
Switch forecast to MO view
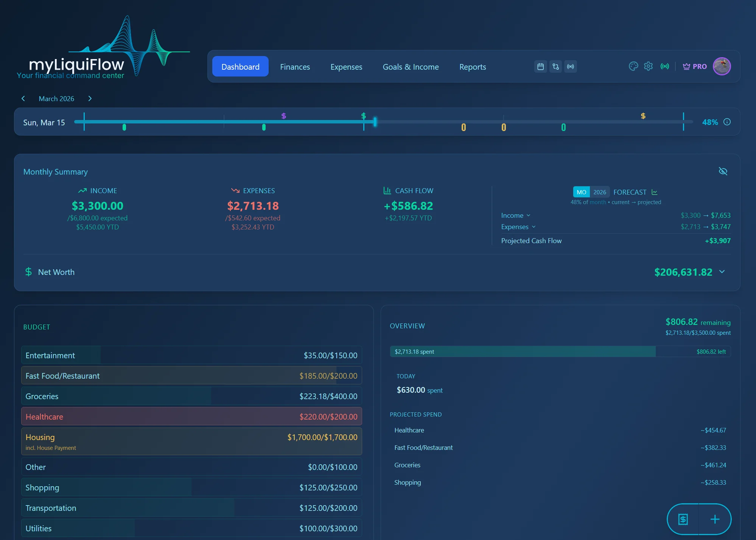tap(581, 192)
